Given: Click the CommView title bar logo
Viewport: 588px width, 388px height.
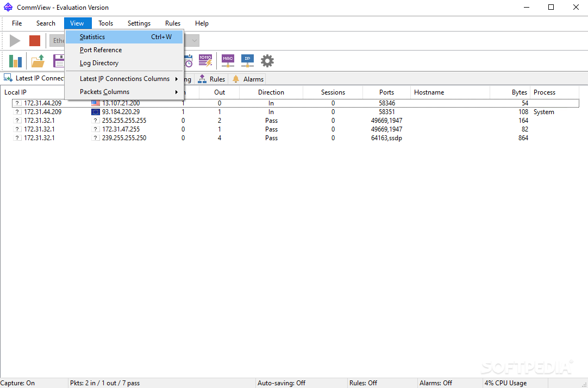Looking at the screenshot, I should pyautogui.click(x=8, y=7).
